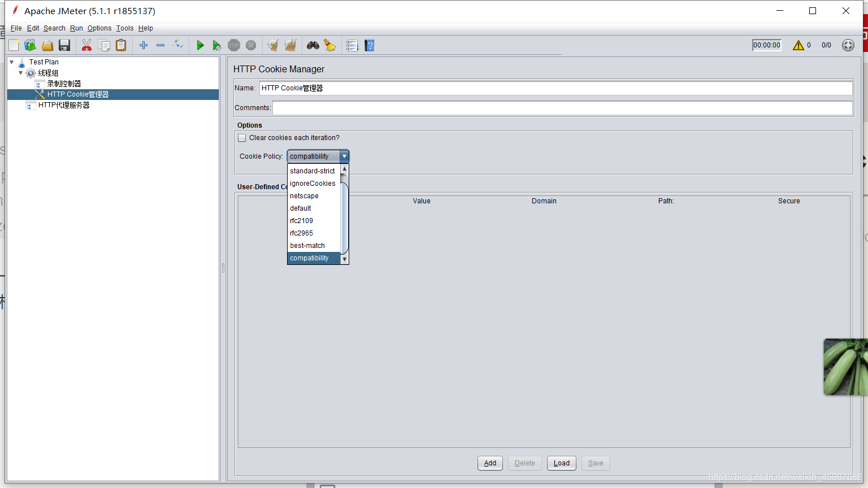Toggle Clear cookies each iteration checkbox
868x488 pixels.
(x=242, y=138)
